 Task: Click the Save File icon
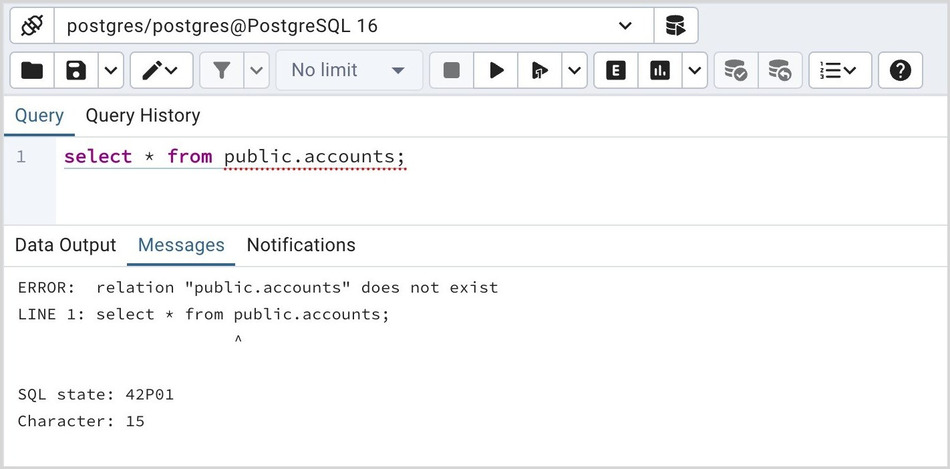(x=76, y=70)
